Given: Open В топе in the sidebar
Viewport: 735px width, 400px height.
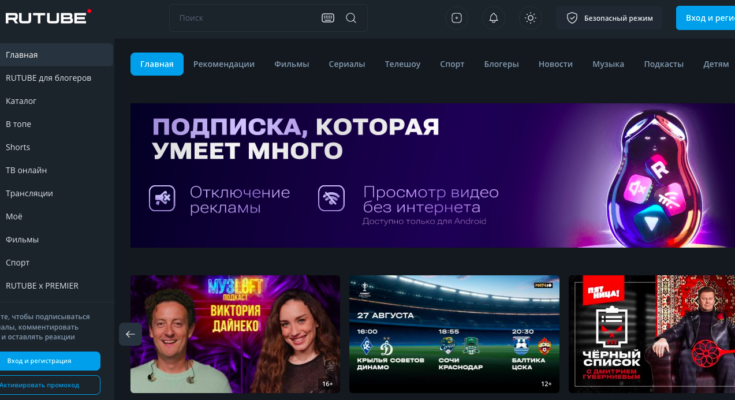Looking at the screenshot, I should 56,124.
